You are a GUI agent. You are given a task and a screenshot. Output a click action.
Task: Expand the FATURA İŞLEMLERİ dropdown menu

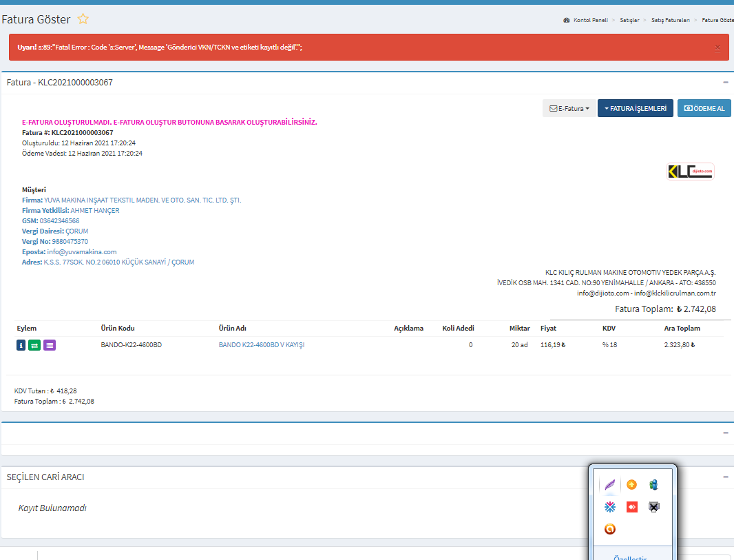point(635,108)
